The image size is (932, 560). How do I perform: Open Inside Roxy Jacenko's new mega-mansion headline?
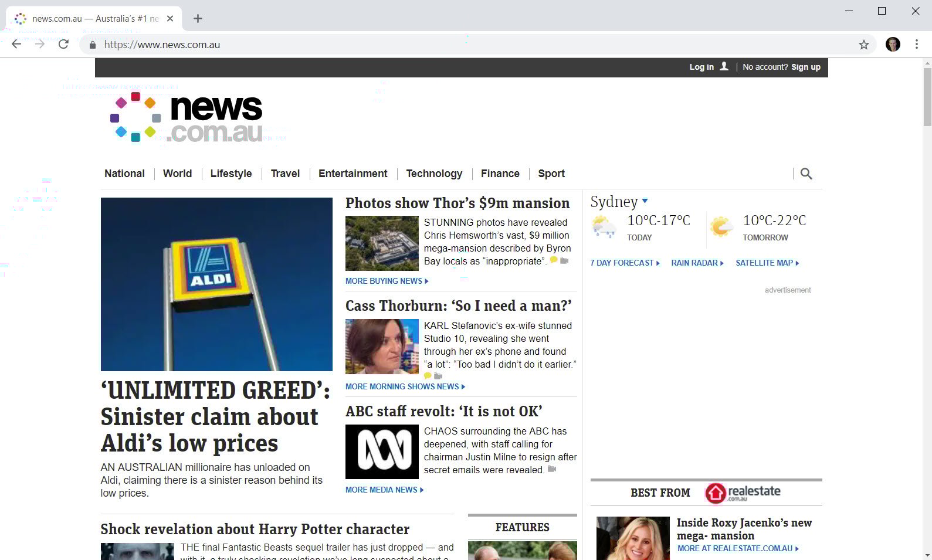pos(744,529)
